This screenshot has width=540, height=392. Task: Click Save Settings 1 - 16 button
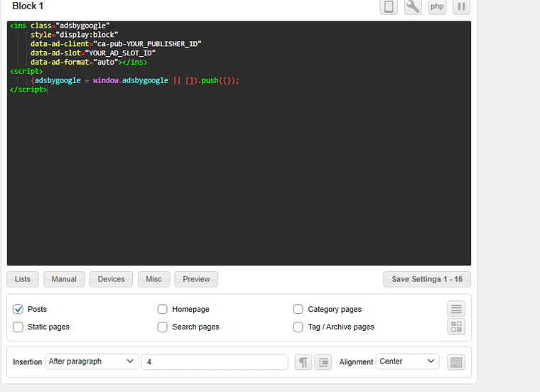pyautogui.click(x=427, y=279)
